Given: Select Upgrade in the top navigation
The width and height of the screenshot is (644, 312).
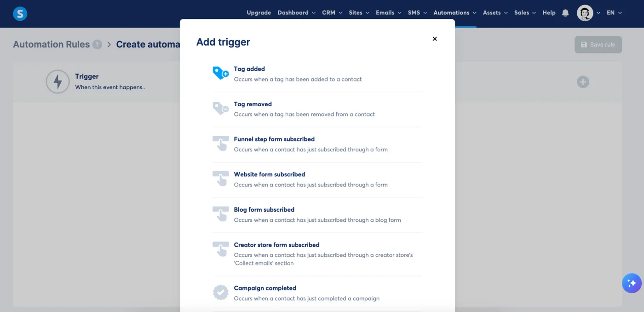Looking at the screenshot, I should (259, 13).
